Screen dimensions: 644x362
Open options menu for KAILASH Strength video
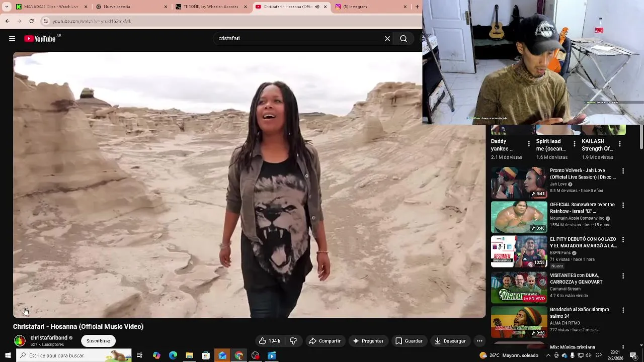[619, 144]
